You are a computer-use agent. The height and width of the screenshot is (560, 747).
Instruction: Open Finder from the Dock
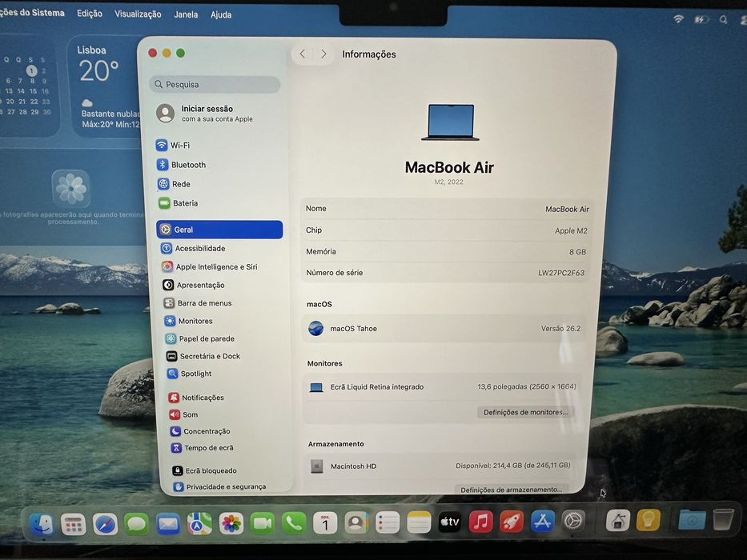[42, 524]
